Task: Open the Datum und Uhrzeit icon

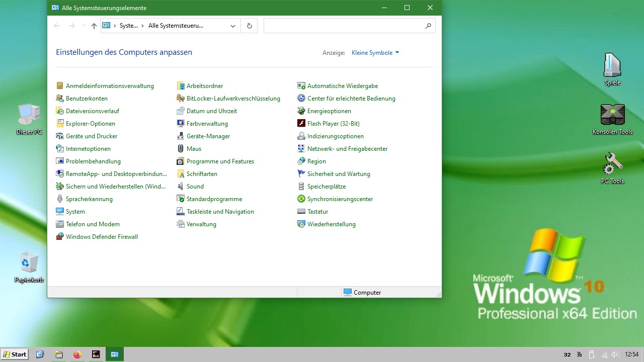Action: click(181, 111)
